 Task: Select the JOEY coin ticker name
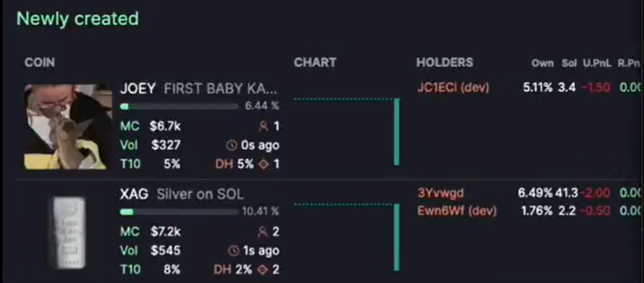coord(138,89)
